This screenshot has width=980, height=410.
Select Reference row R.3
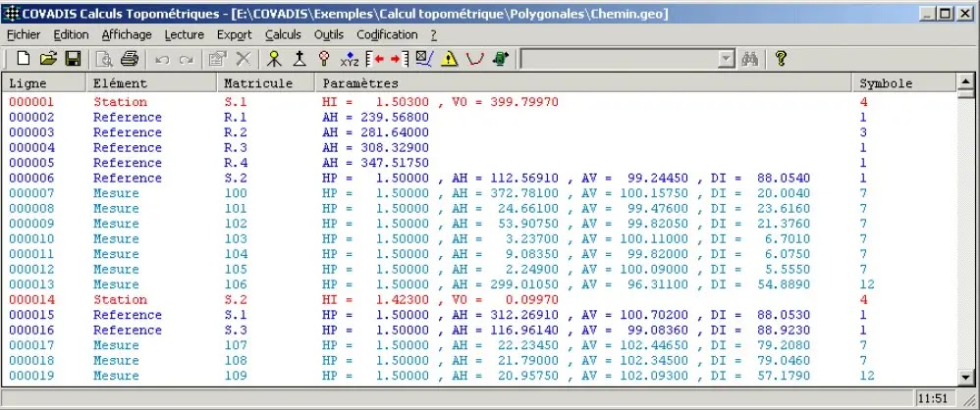(x=479, y=147)
